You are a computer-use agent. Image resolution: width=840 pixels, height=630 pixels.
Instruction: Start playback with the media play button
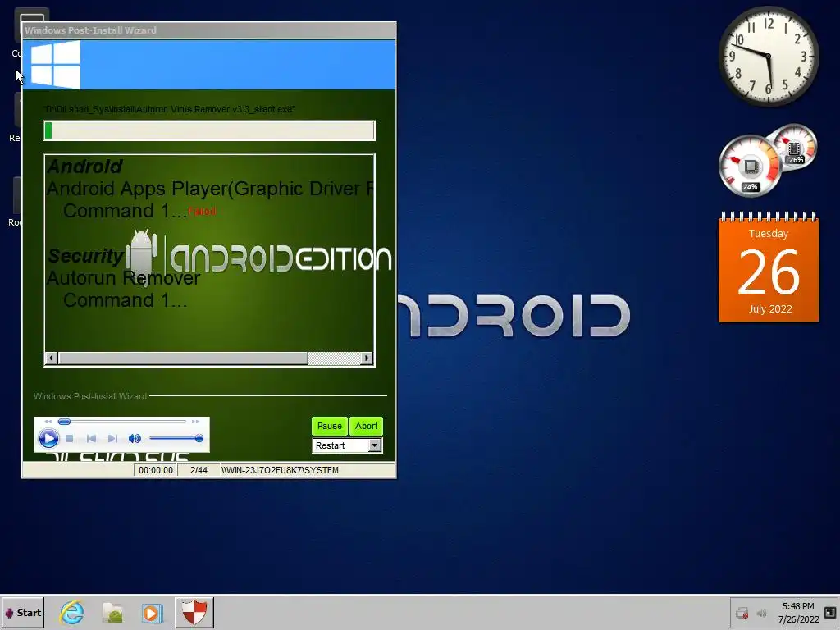click(x=48, y=439)
